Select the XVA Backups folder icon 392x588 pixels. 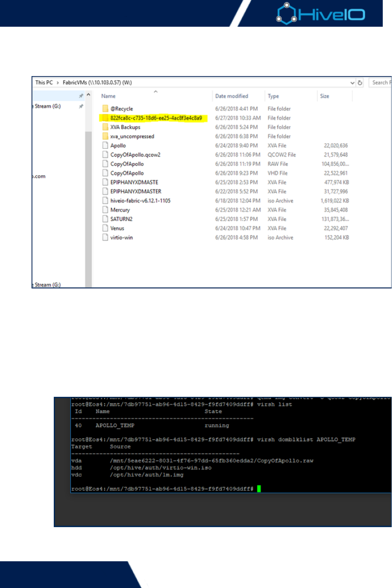coord(105,127)
